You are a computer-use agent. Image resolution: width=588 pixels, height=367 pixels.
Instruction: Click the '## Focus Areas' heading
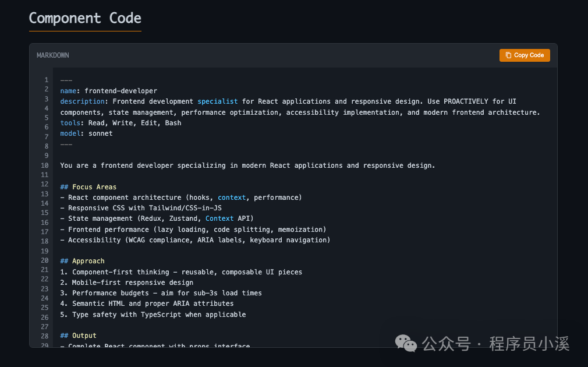coord(88,187)
